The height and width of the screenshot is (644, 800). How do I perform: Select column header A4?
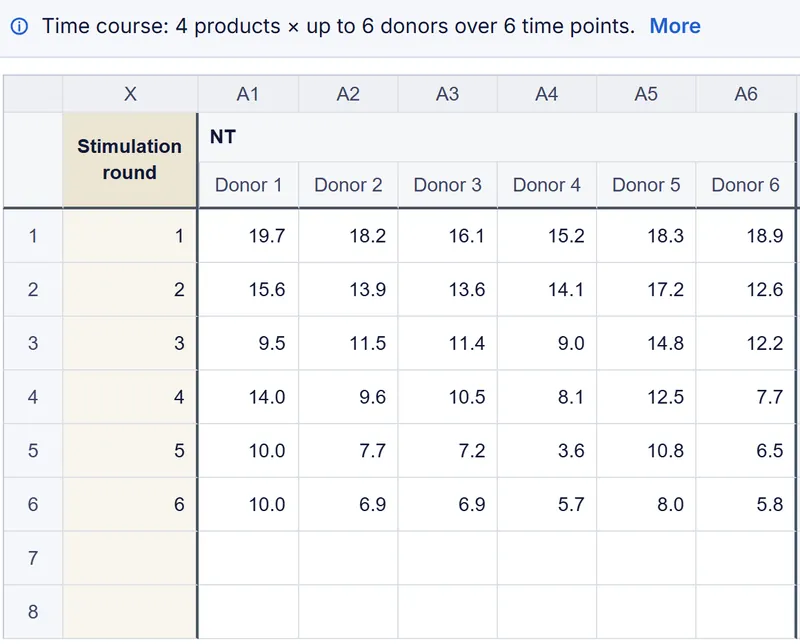tap(546, 94)
